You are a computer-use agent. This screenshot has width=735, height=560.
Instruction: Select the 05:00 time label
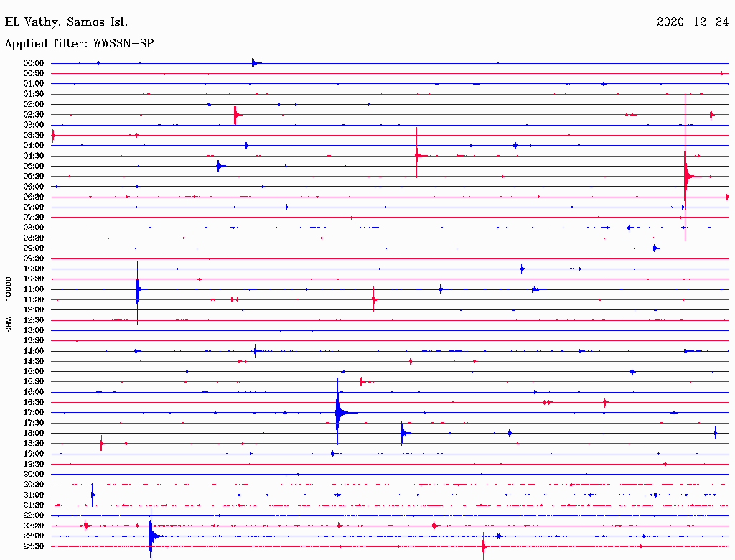34,166
